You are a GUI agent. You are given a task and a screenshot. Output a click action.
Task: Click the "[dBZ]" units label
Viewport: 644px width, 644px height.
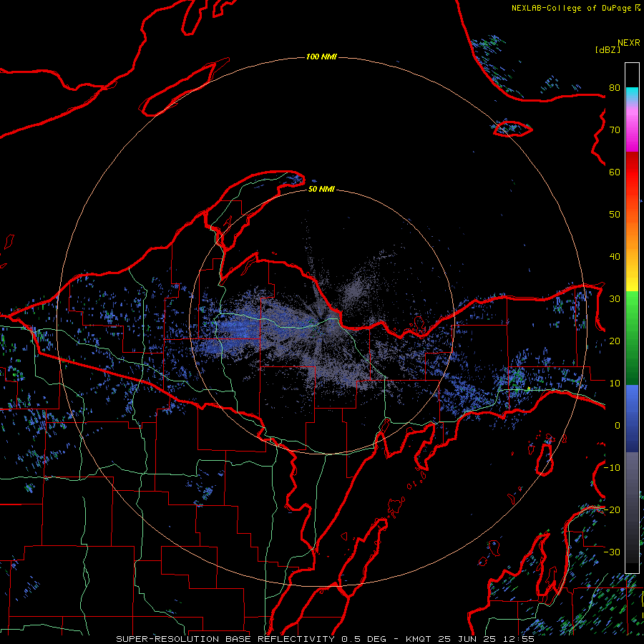click(x=608, y=50)
